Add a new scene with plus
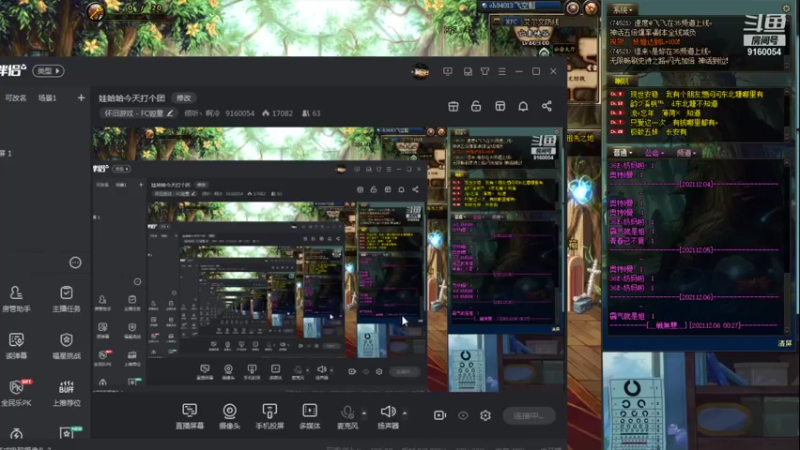The height and width of the screenshot is (450, 800). [x=81, y=97]
